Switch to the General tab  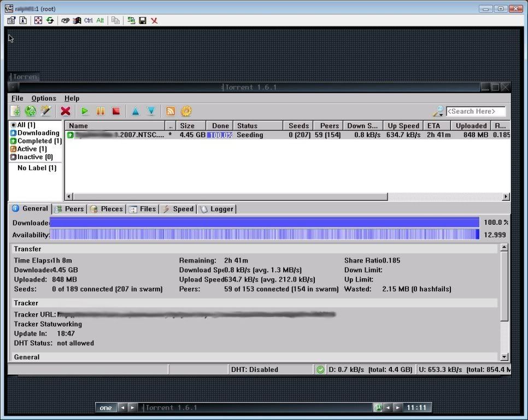(x=30, y=208)
